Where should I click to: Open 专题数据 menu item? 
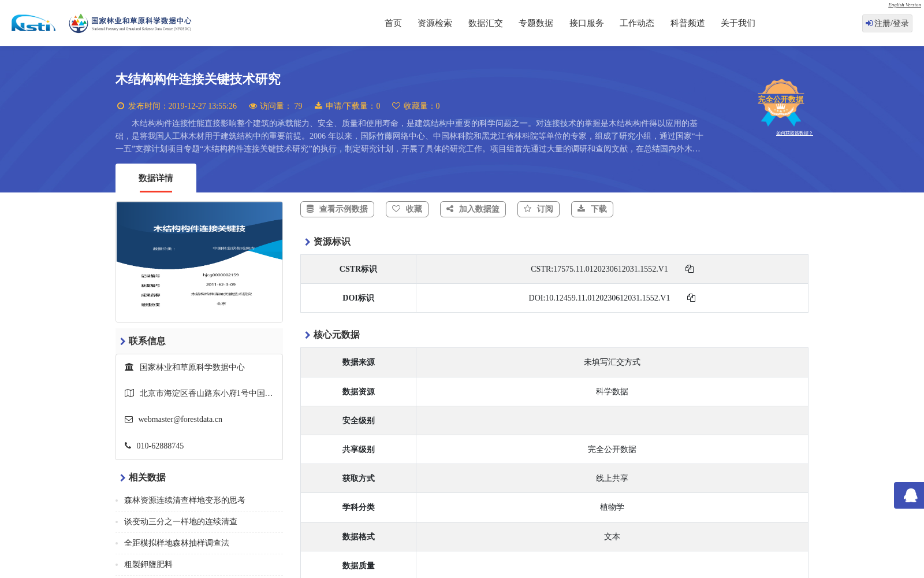(536, 23)
